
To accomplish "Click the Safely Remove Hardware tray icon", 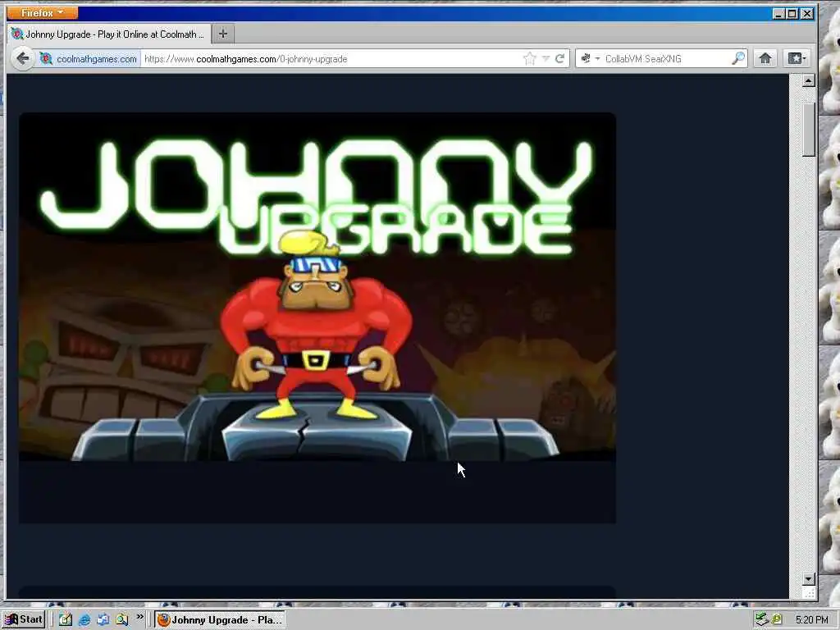I will [x=762, y=620].
